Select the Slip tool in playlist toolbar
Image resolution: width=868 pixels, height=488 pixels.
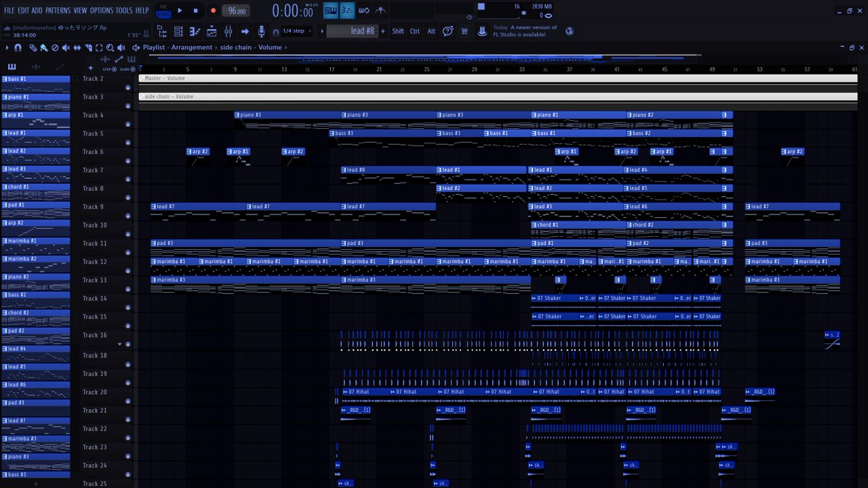tap(77, 48)
